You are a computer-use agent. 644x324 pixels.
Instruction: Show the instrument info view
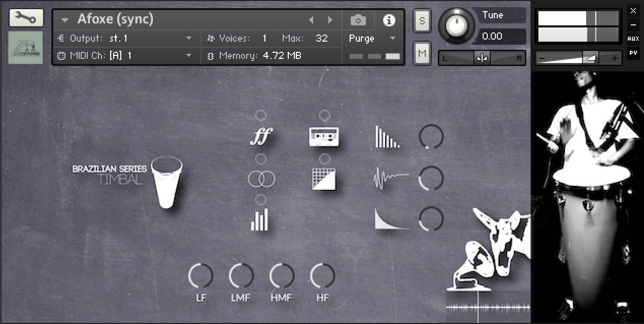[389, 20]
